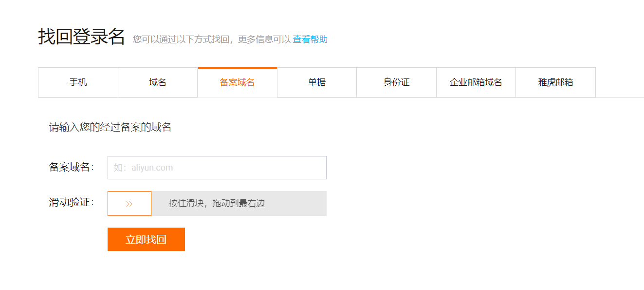Switch to the 手机 tab

click(x=78, y=82)
